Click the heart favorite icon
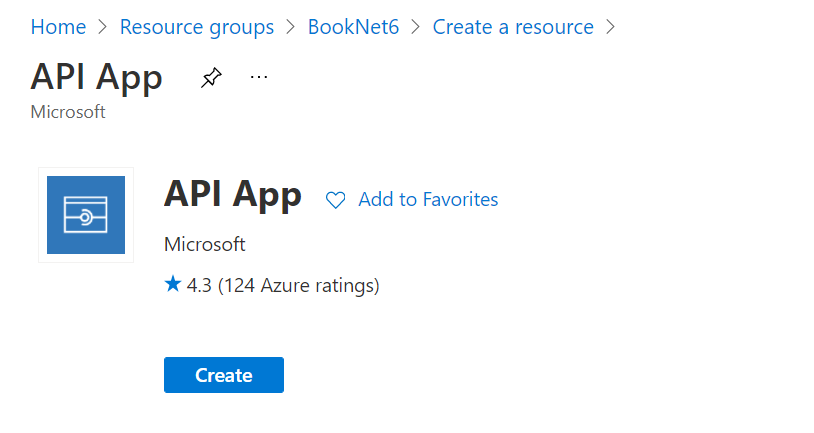 [335, 200]
